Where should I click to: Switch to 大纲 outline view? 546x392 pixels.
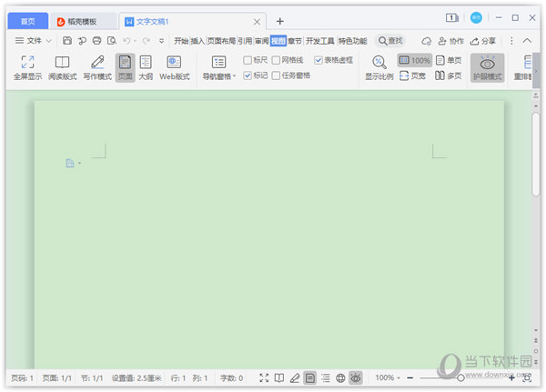146,68
